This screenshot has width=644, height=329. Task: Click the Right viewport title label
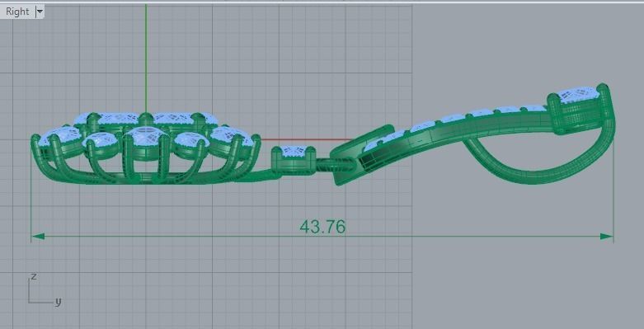coord(17,12)
